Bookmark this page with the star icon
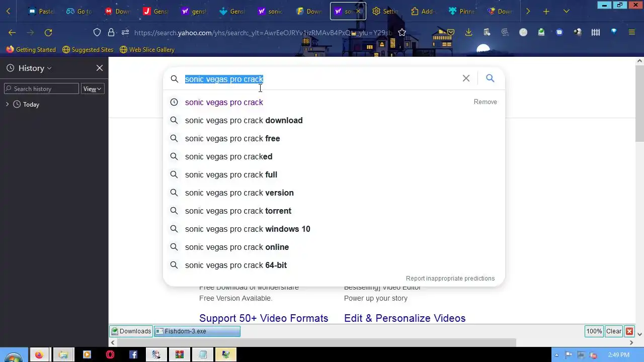Screen dimensions: 644x362 (x=402, y=33)
